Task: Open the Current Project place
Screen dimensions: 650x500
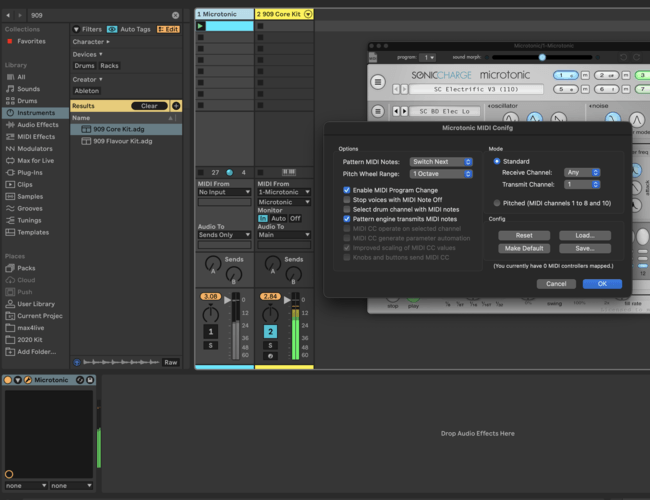Action: click(x=40, y=316)
